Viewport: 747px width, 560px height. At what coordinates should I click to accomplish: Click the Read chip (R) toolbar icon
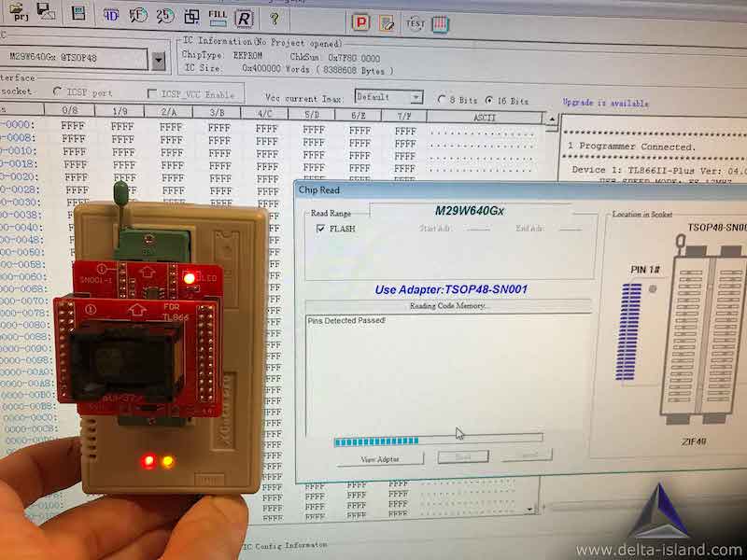[x=244, y=18]
